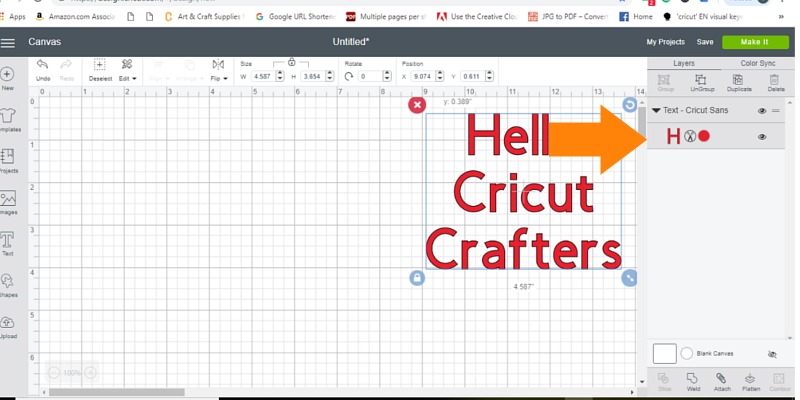Click the Group button
This screenshot has width=800, height=400.
click(663, 83)
